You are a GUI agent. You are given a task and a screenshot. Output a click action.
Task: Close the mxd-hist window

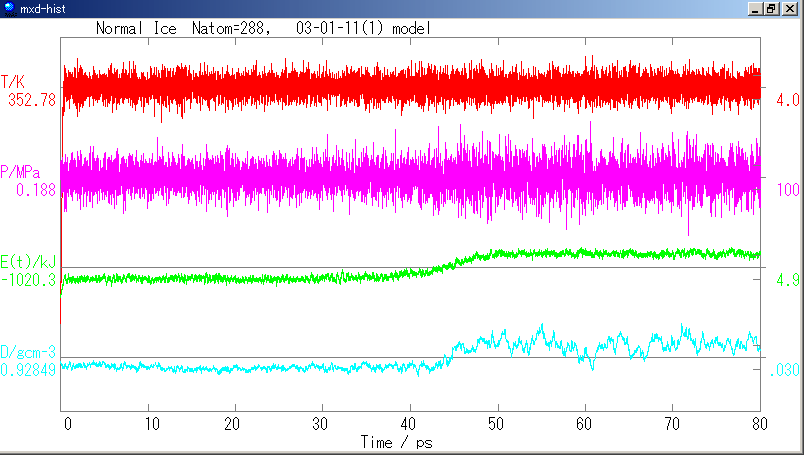coord(790,9)
